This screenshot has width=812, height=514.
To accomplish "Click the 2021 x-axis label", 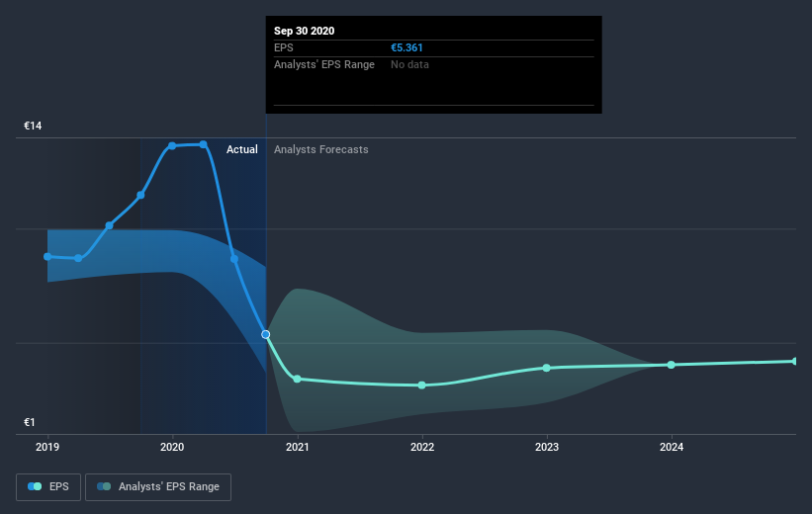I will point(298,447).
